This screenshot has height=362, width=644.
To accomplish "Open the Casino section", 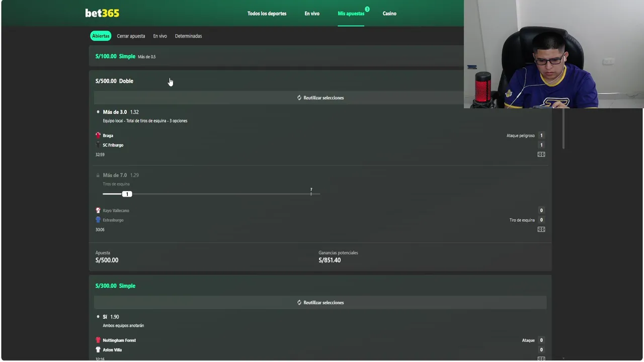I will point(389,14).
